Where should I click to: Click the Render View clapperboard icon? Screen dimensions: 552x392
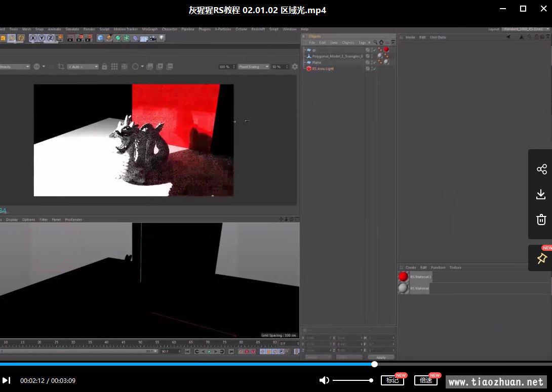click(70, 38)
